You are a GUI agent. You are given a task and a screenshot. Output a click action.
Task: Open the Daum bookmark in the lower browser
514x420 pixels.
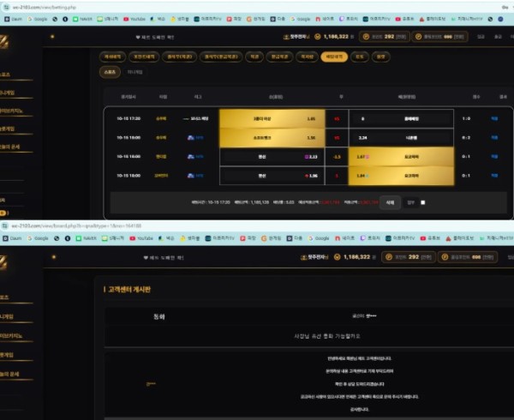(x=13, y=238)
